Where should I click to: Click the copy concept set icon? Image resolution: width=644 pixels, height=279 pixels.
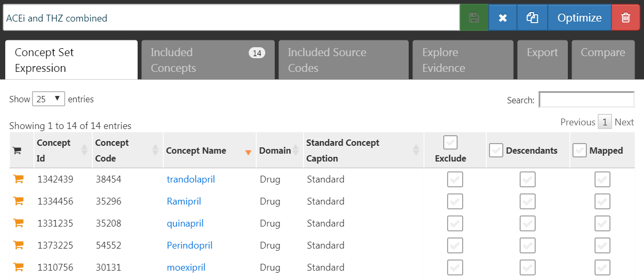[x=532, y=18]
